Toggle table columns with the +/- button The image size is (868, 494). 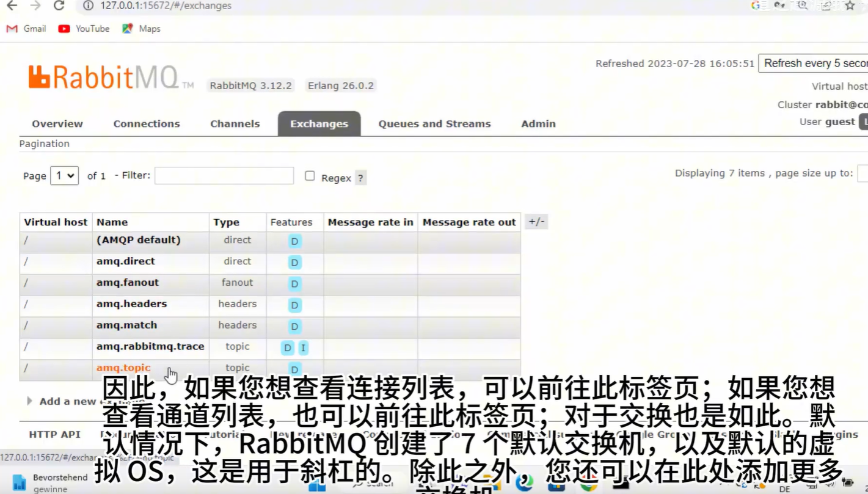pyautogui.click(x=536, y=222)
